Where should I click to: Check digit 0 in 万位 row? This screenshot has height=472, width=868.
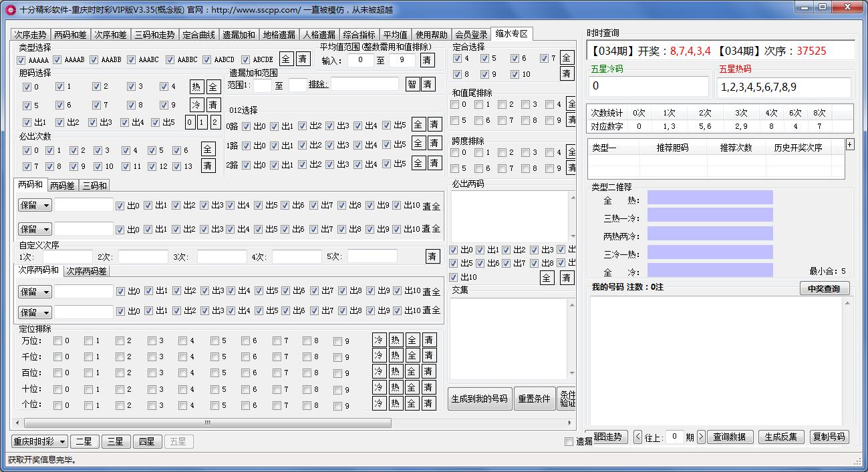(57, 341)
